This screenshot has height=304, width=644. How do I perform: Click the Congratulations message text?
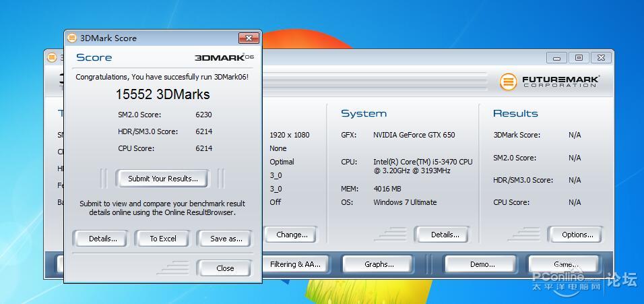162,77
